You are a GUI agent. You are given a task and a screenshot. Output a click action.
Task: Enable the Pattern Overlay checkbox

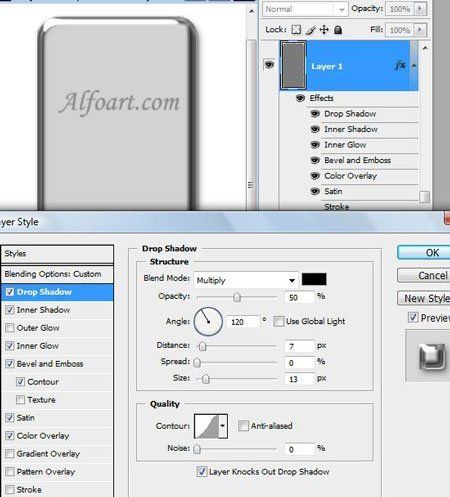(x=10, y=471)
